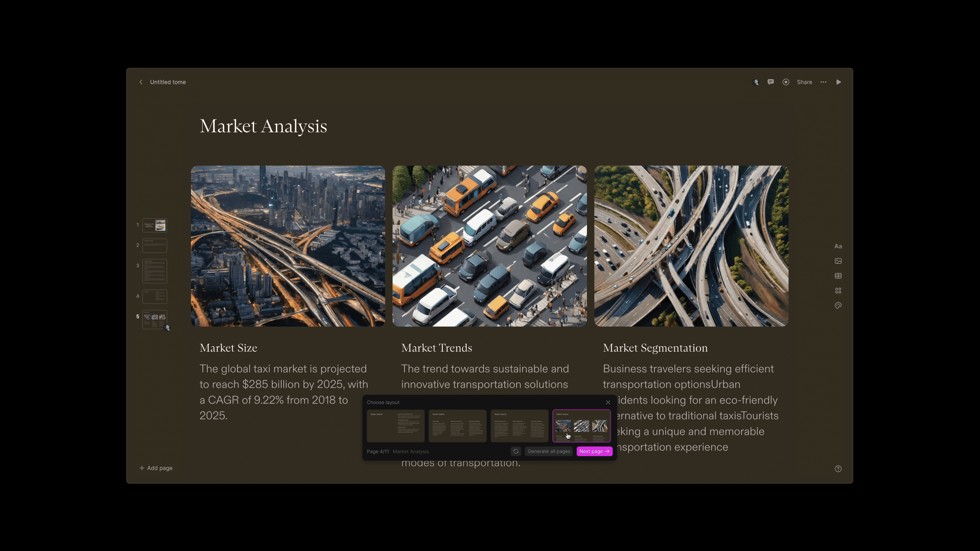
Task: Select page 1 thumbnail in sidebar
Action: click(155, 225)
